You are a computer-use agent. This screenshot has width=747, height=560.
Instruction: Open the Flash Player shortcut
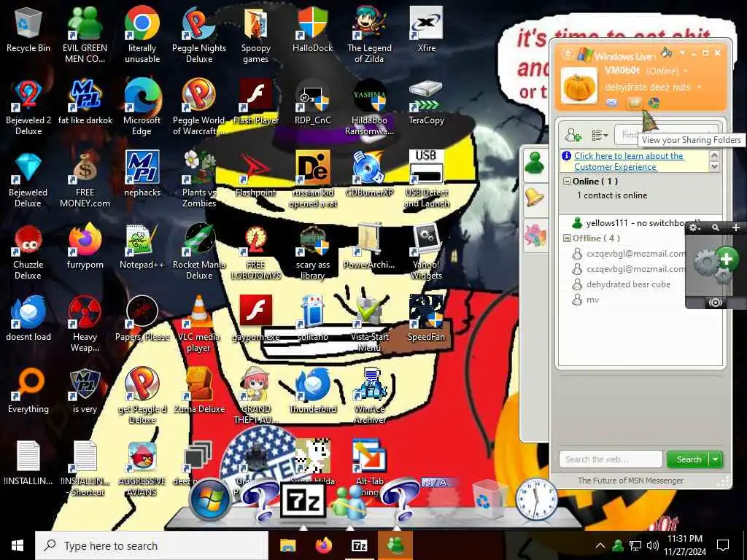click(256, 103)
